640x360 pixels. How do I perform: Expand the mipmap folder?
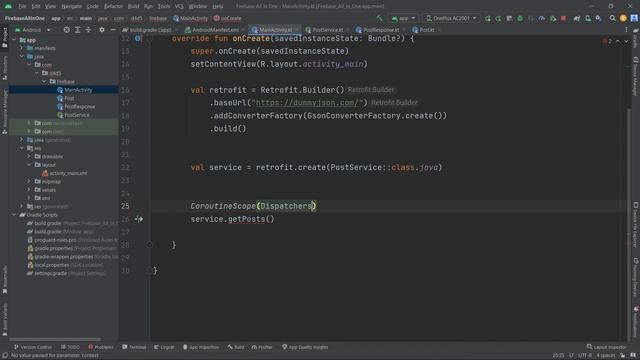[x=29, y=182]
